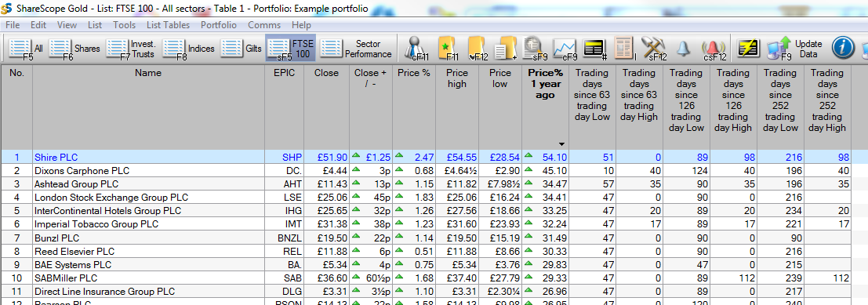Select the FTSE 100 list button

(291, 49)
